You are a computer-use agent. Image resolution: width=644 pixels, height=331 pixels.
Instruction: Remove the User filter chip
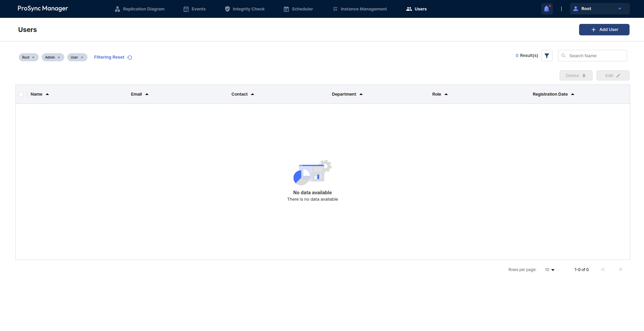pos(82,58)
